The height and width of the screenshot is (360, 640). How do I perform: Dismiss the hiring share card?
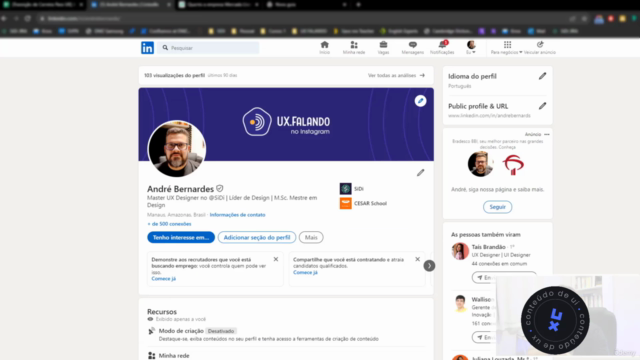[x=418, y=259]
